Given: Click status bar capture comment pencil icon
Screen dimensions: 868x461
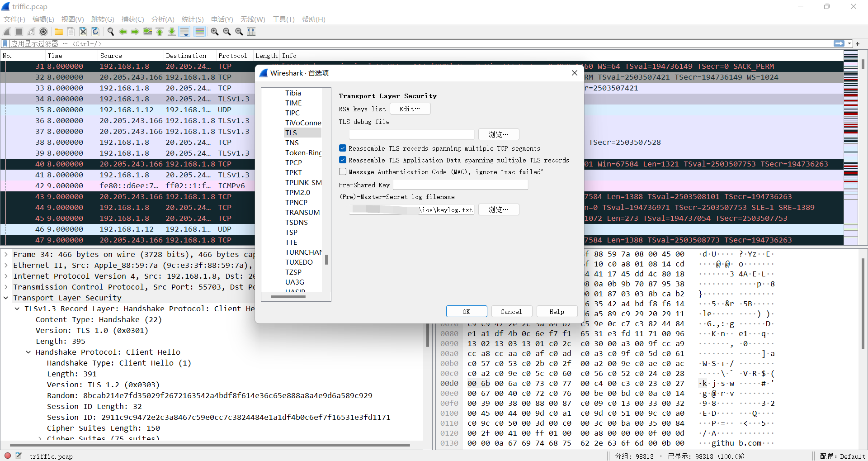Looking at the screenshot, I should pos(19,456).
